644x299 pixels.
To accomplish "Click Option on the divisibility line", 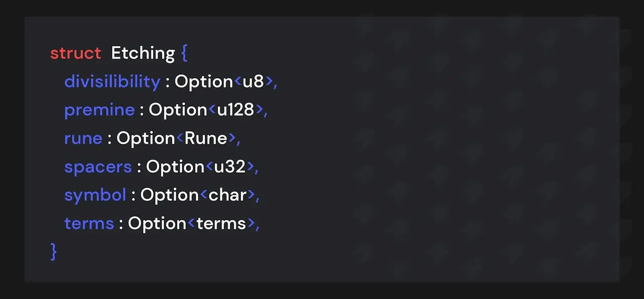I will (x=204, y=82).
